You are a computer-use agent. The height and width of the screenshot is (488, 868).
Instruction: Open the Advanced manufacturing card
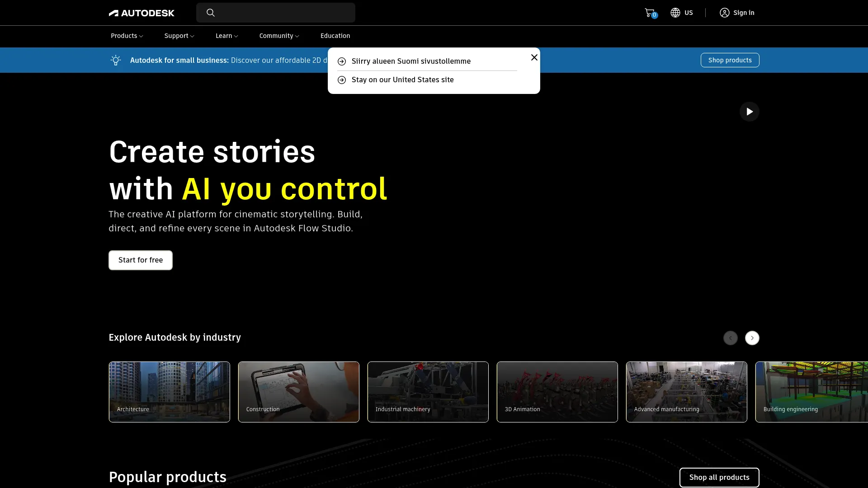click(x=686, y=392)
